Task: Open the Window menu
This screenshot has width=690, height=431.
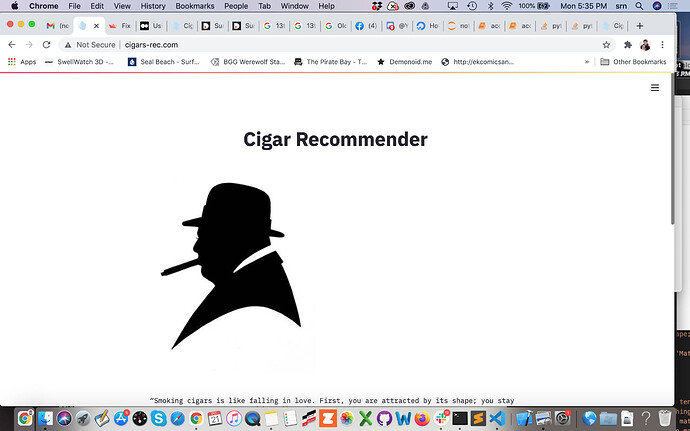Action: pos(294,6)
